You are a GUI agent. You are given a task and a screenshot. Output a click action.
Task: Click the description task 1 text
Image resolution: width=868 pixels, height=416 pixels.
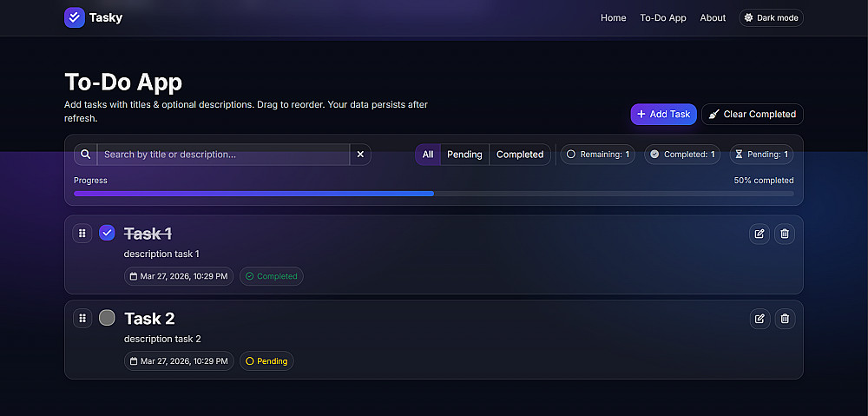161,254
